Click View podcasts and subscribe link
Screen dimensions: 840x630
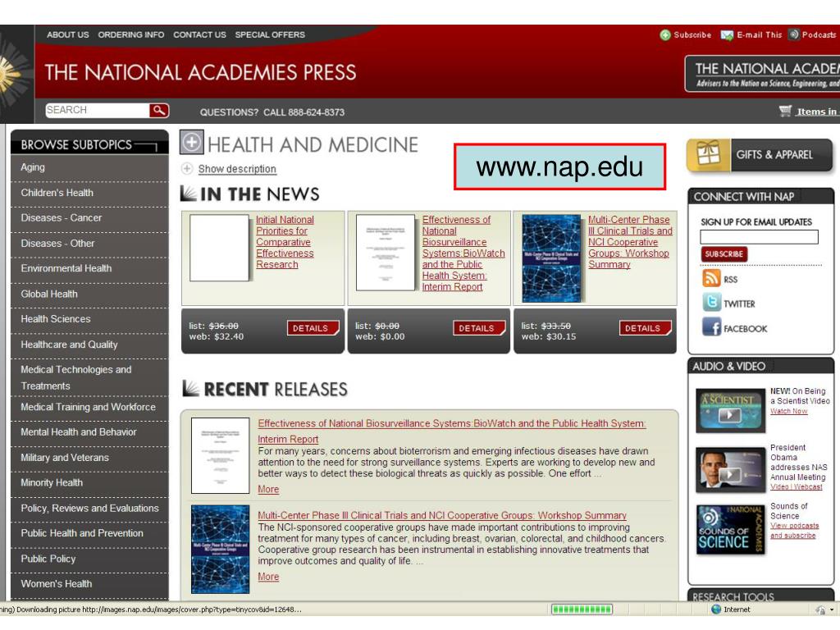coord(794,531)
